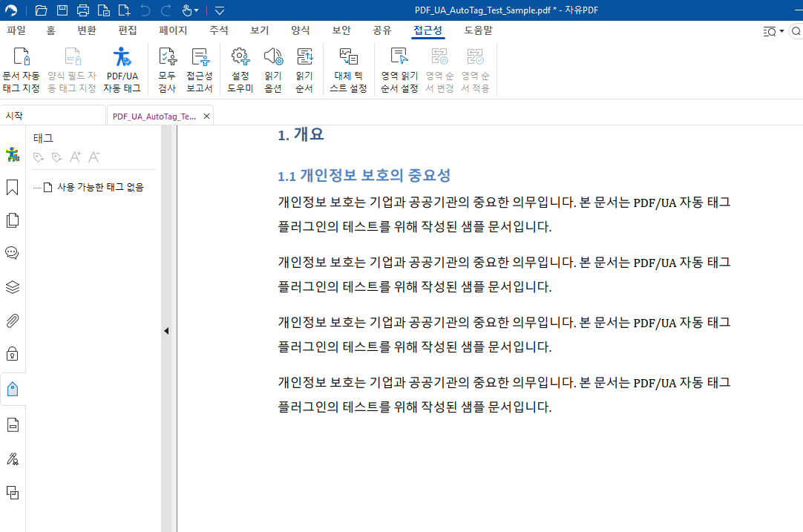Open the comments sidebar panel
The width and height of the screenshot is (803, 532).
pos(13,253)
